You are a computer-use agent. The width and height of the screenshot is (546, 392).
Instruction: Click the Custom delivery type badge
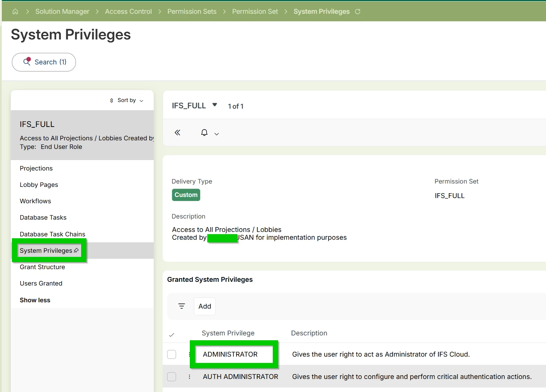tap(186, 195)
